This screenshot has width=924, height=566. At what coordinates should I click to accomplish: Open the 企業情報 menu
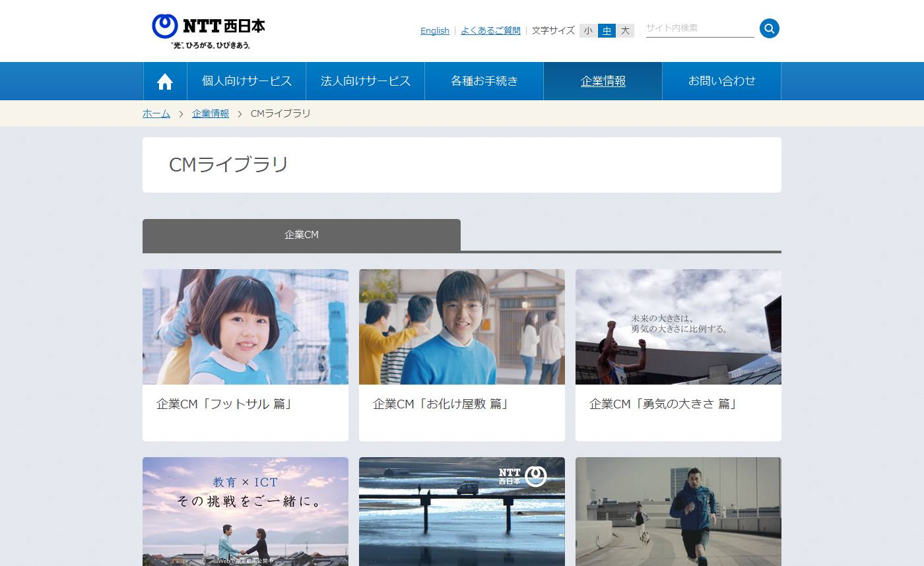point(603,81)
